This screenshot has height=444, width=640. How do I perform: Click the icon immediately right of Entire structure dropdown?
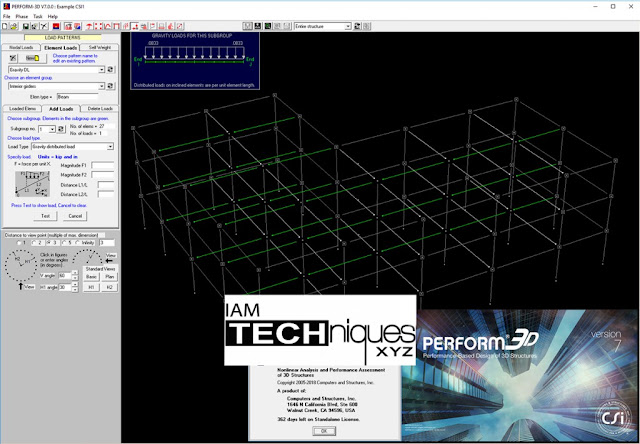pyautogui.click(x=357, y=26)
